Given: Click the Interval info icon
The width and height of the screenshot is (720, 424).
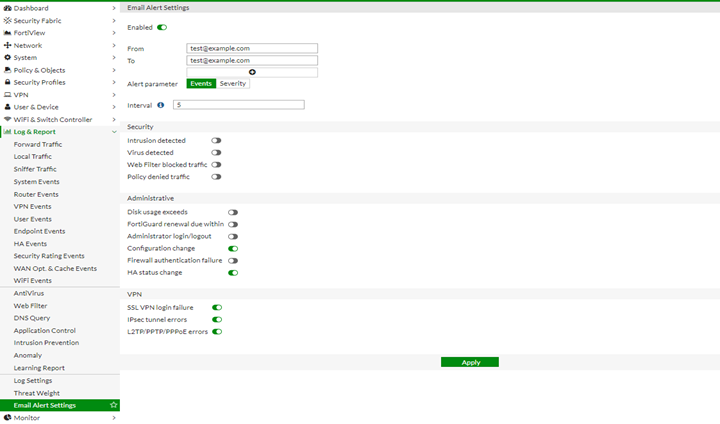Looking at the screenshot, I should (x=160, y=104).
